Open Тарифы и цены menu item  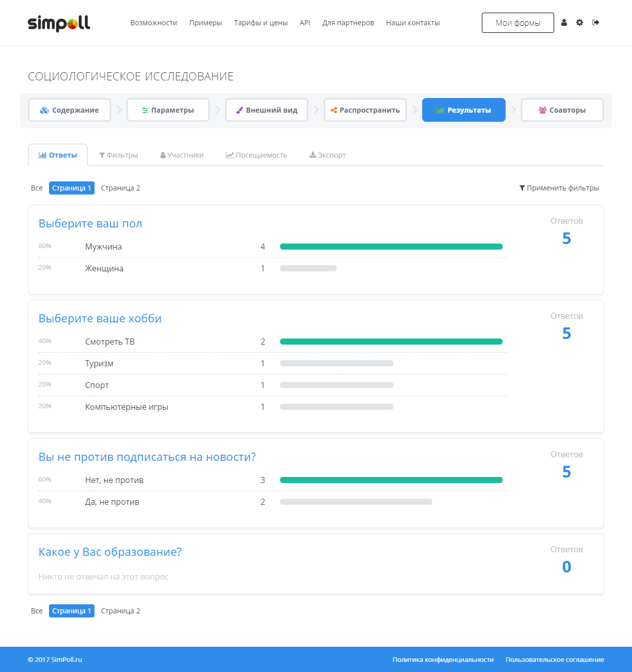(x=261, y=23)
